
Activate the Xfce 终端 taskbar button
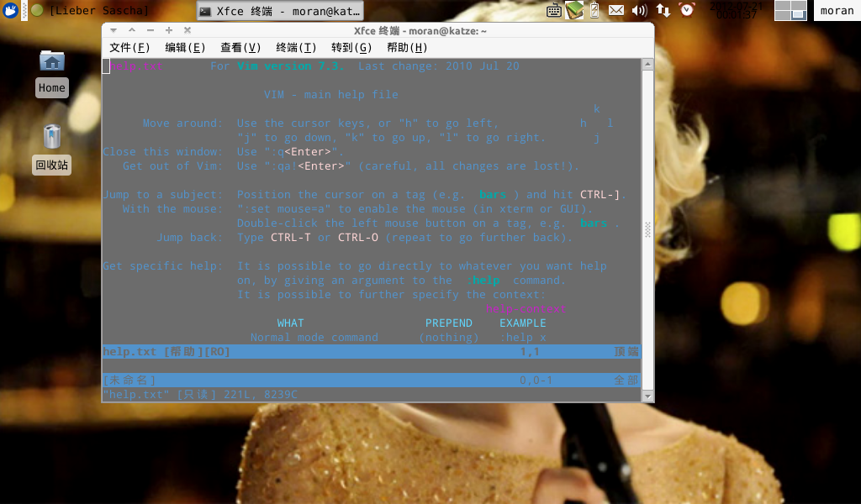click(x=280, y=10)
